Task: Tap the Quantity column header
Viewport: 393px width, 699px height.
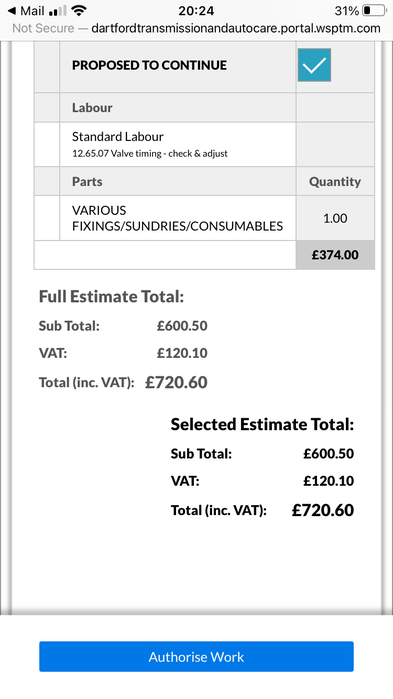Action: pyautogui.click(x=335, y=181)
